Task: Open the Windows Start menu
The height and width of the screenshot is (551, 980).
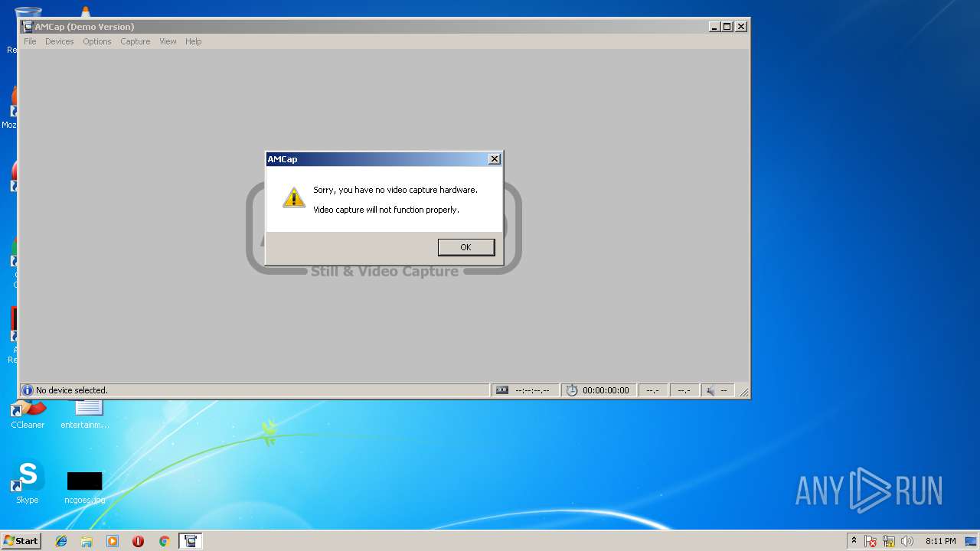Action: coord(21,541)
